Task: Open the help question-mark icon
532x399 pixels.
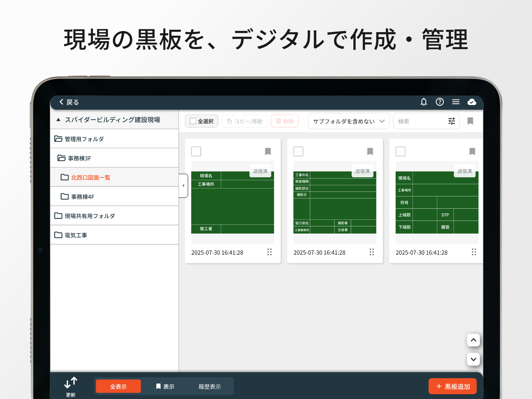Action: point(440,102)
